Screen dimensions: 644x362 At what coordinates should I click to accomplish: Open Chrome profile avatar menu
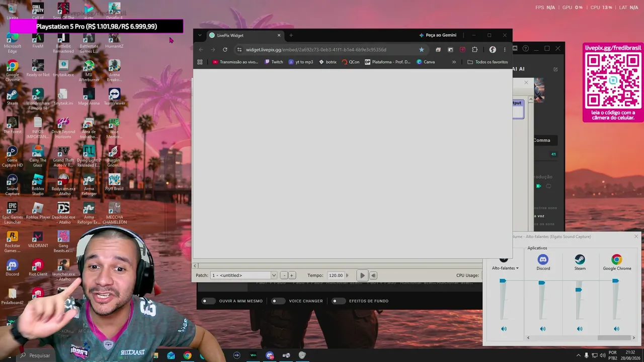click(x=493, y=49)
